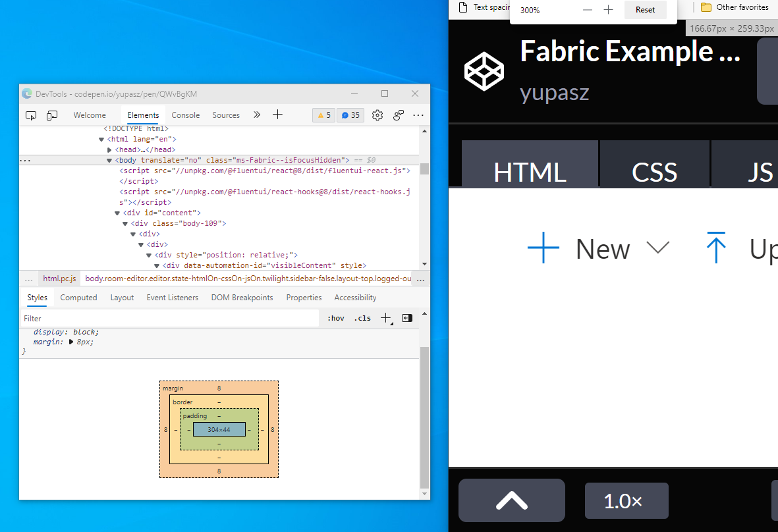Viewport: 778px width, 532px height.
Task: Collapse the body element node
Action: pyautogui.click(x=109, y=161)
